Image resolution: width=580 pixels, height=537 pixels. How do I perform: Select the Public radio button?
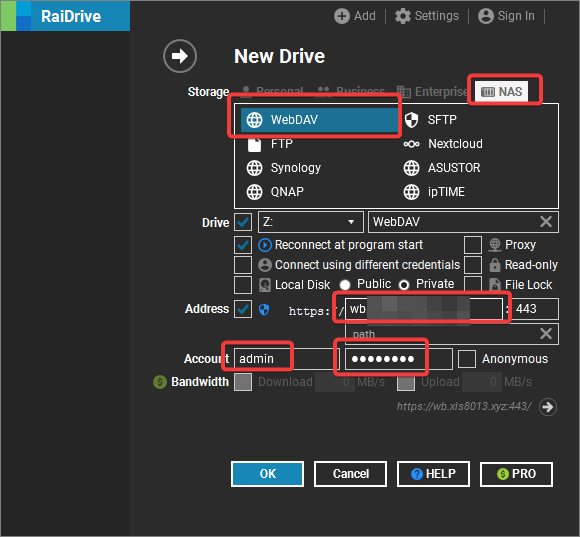[345, 285]
